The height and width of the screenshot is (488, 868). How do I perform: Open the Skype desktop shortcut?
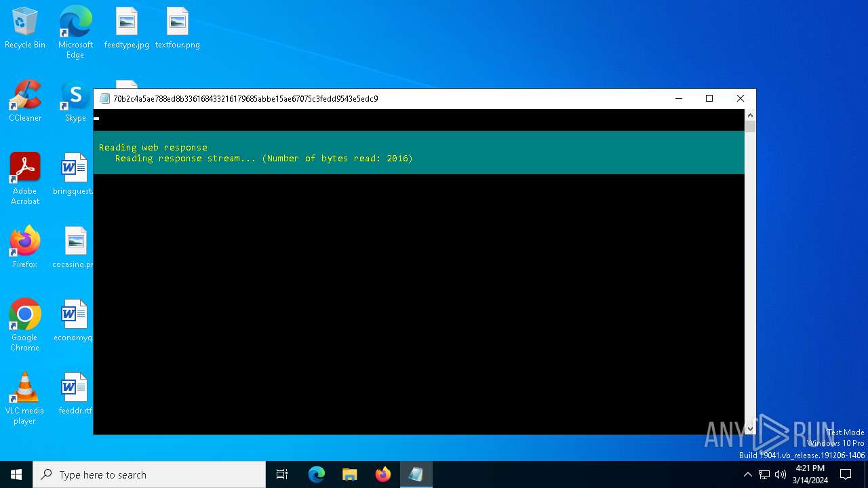(x=75, y=102)
